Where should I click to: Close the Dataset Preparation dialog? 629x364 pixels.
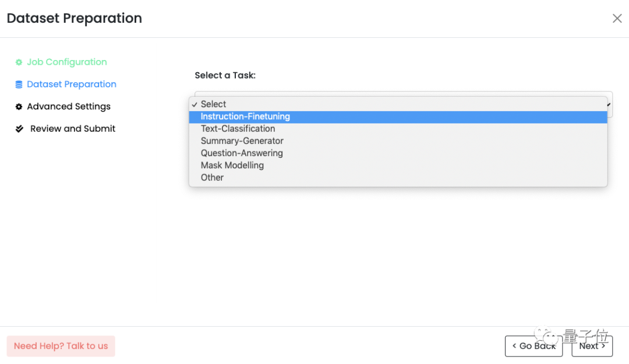pyautogui.click(x=617, y=19)
